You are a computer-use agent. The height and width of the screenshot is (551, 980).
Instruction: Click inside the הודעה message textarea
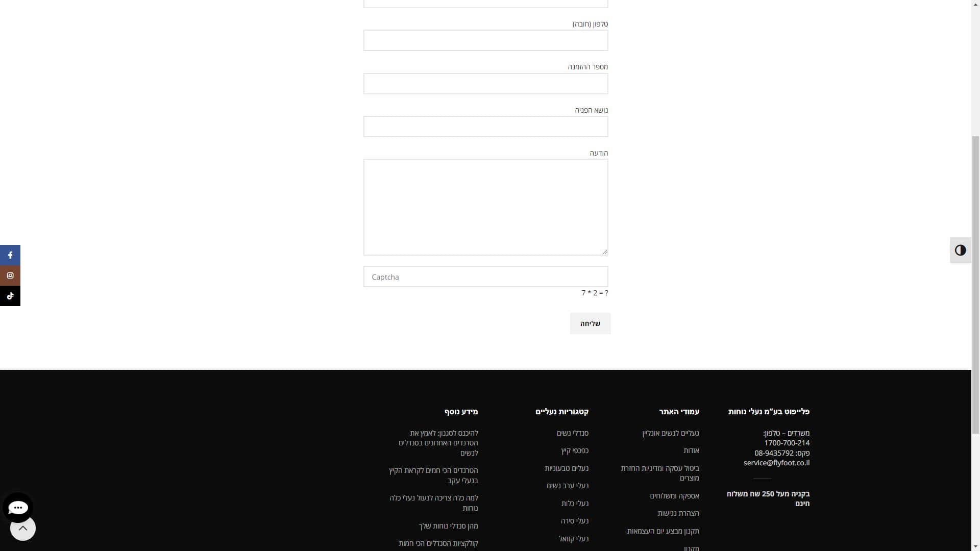click(485, 207)
